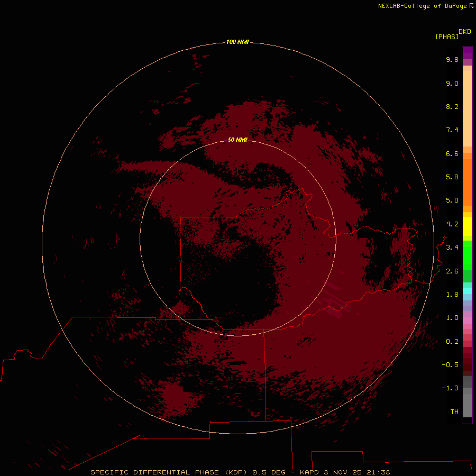
Task: Click the 9.8 value on the scale
Action: point(452,59)
